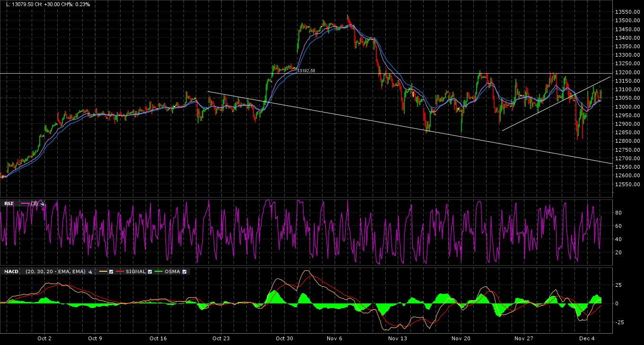The width and height of the screenshot is (644, 345).
Task: Uncheck the SIGNAL line checkbox
Action: coord(150,272)
